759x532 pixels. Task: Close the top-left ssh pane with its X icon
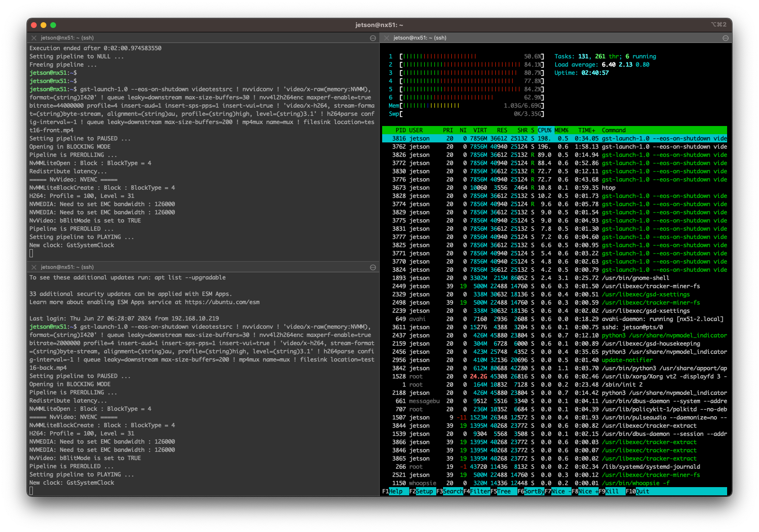point(34,38)
